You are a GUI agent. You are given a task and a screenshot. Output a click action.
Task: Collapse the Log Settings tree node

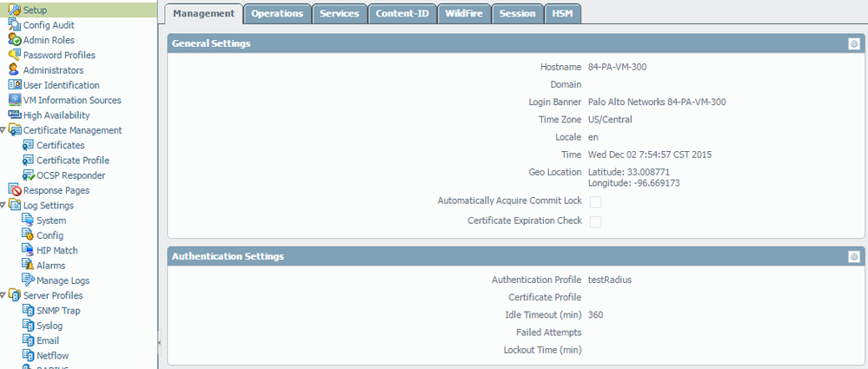(x=3, y=206)
